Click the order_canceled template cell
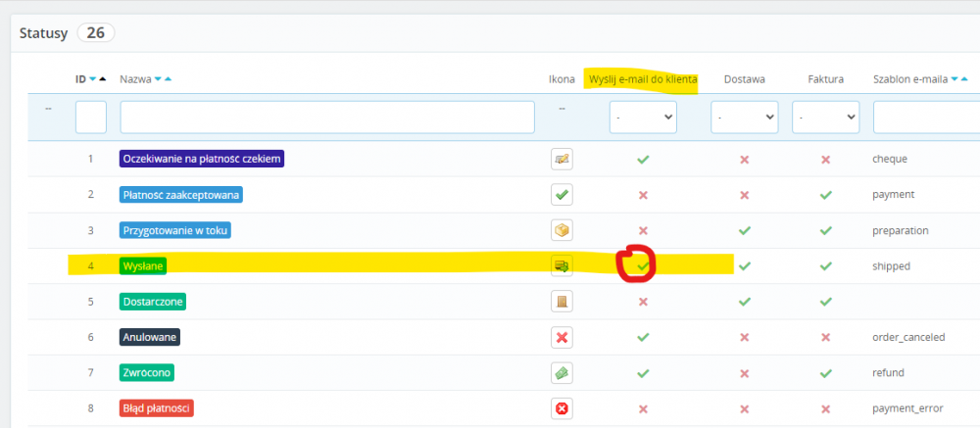Viewport: 980px width, 428px height. tap(908, 337)
